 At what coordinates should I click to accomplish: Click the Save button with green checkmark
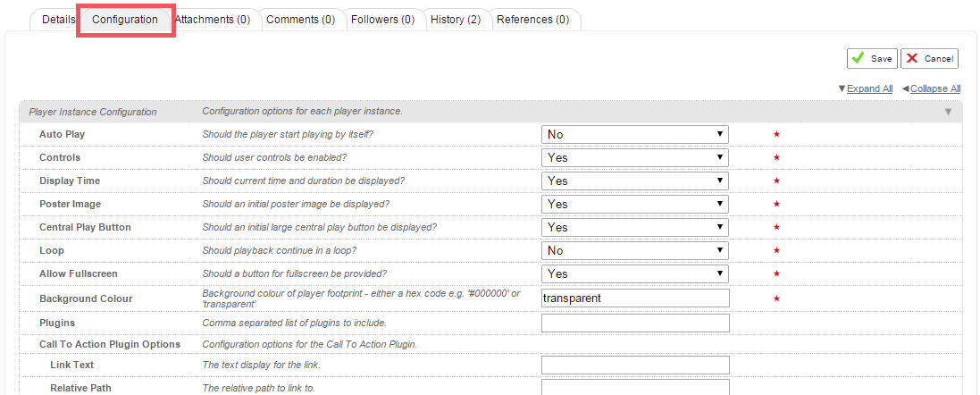pyautogui.click(x=872, y=58)
